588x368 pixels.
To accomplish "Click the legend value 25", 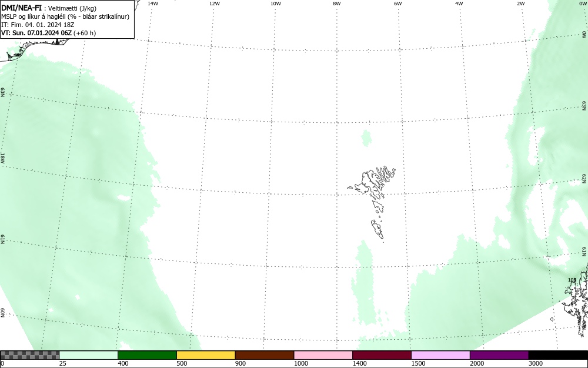I will [63, 363].
